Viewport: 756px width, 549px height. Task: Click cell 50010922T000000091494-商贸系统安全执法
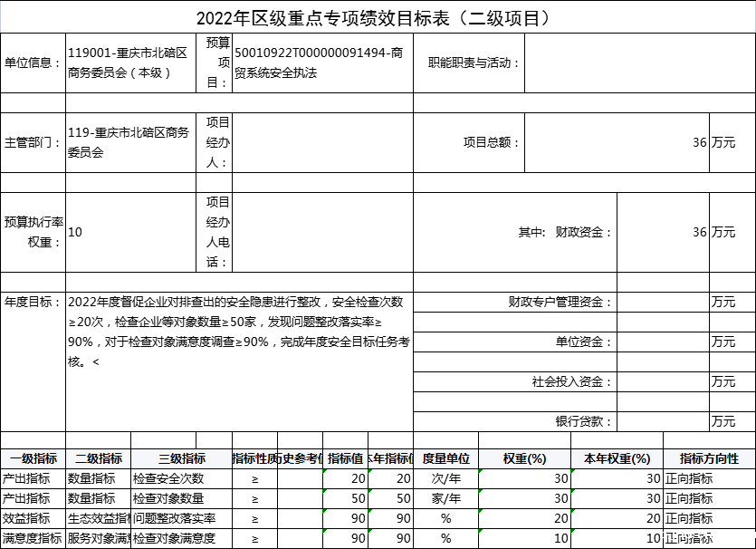[x=322, y=63]
